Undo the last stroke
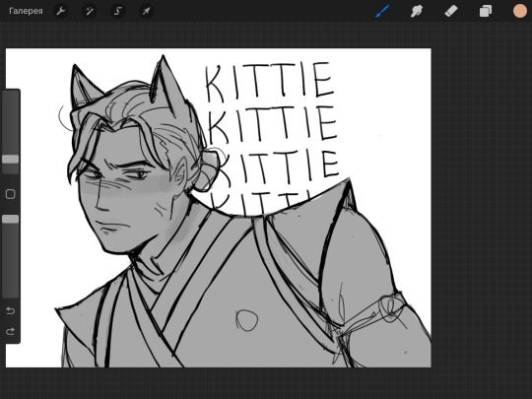 10,310
